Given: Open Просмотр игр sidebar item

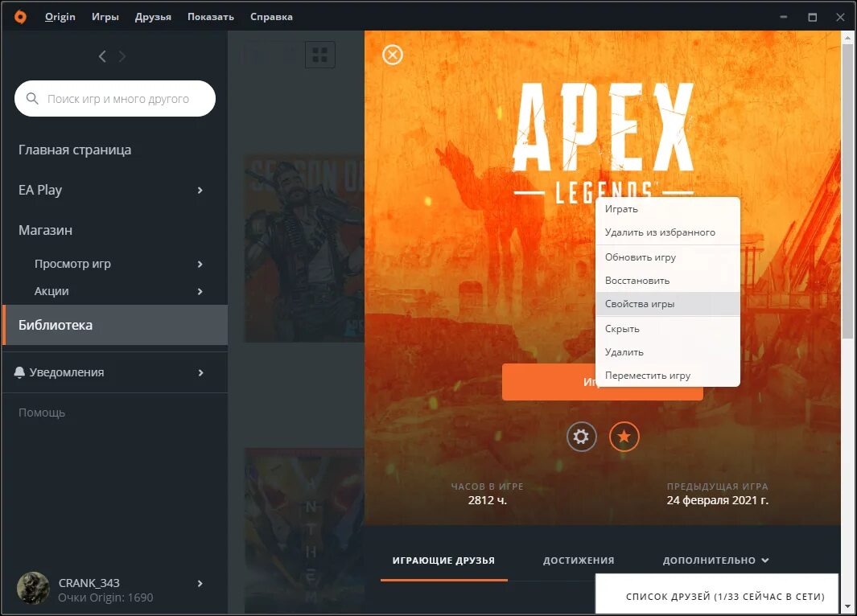Looking at the screenshot, I should click(x=72, y=265).
